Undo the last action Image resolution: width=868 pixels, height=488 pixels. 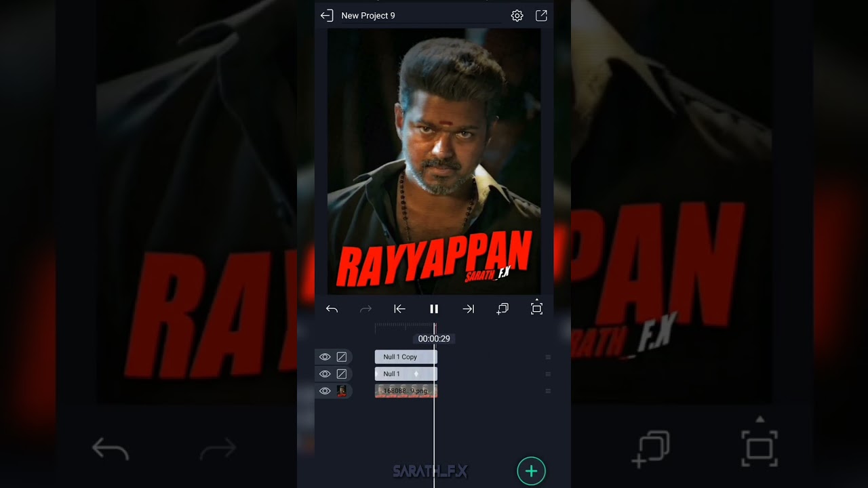(x=332, y=309)
